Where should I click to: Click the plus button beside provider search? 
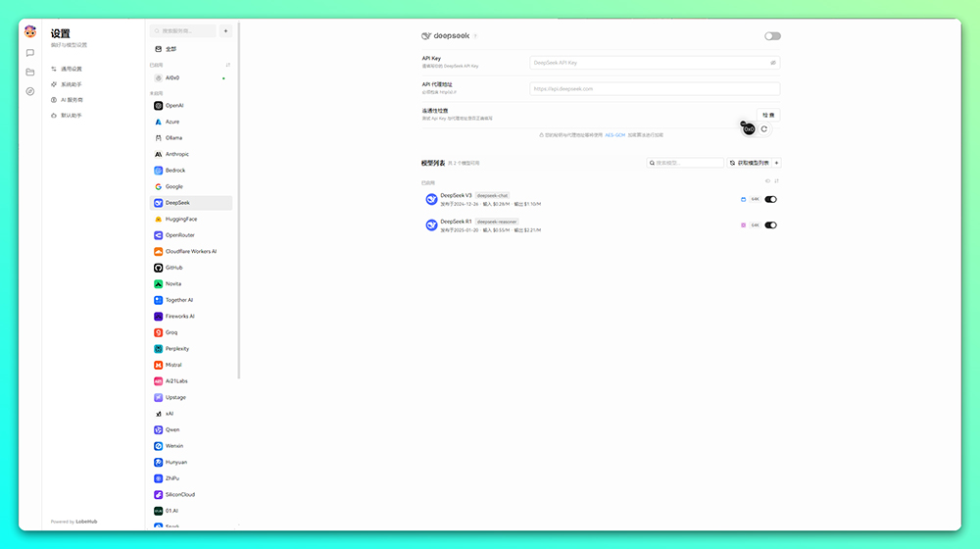pyautogui.click(x=225, y=30)
